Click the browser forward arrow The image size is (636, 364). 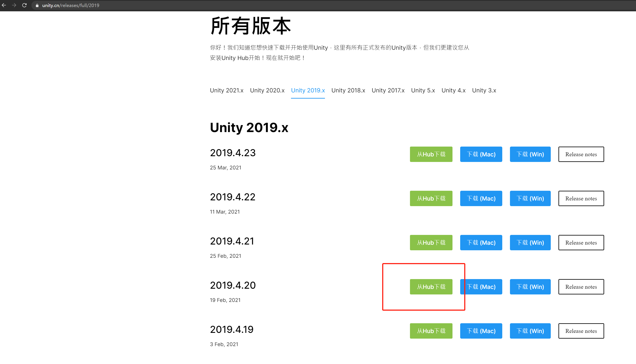coord(14,5)
